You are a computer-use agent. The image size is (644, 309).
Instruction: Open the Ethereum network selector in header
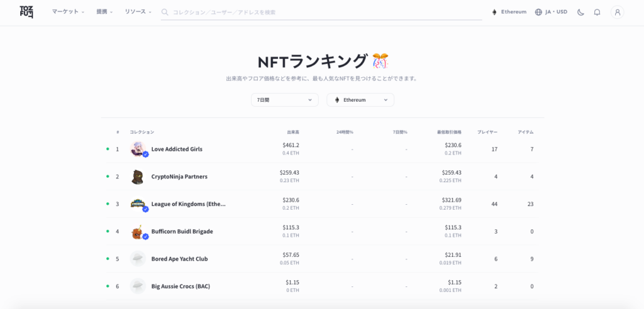point(509,12)
